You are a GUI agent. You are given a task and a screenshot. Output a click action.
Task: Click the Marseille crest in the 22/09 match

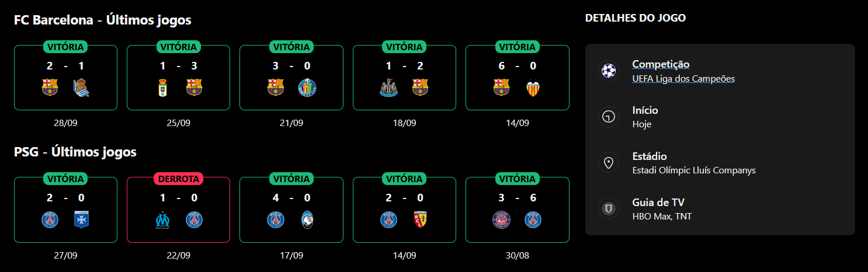[163, 219]
